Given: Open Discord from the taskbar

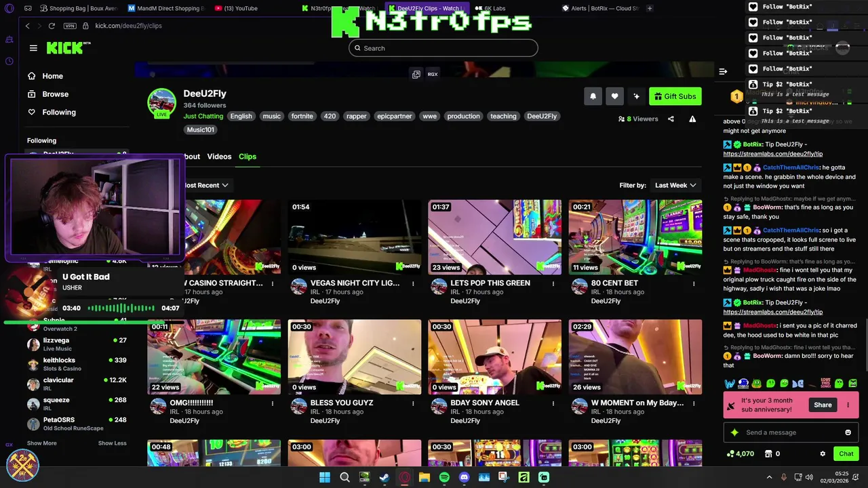Looking at the screenshot, I should (464, 477).
